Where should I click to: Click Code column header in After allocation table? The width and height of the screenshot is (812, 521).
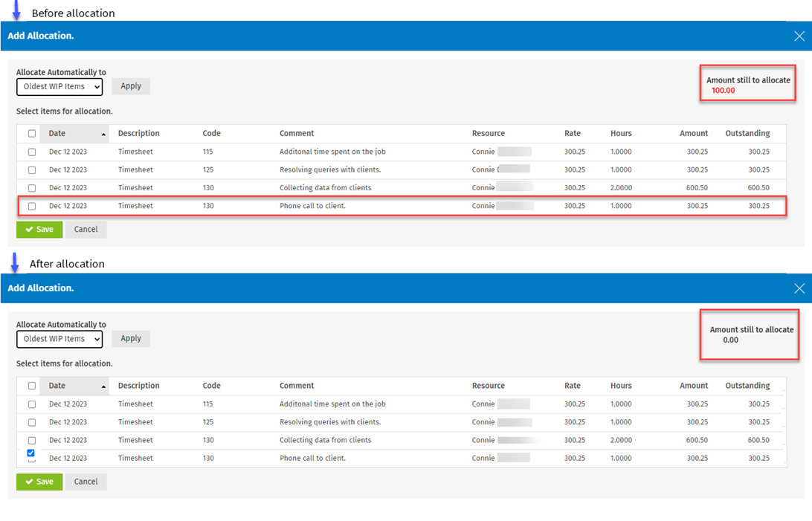[211, 386]
